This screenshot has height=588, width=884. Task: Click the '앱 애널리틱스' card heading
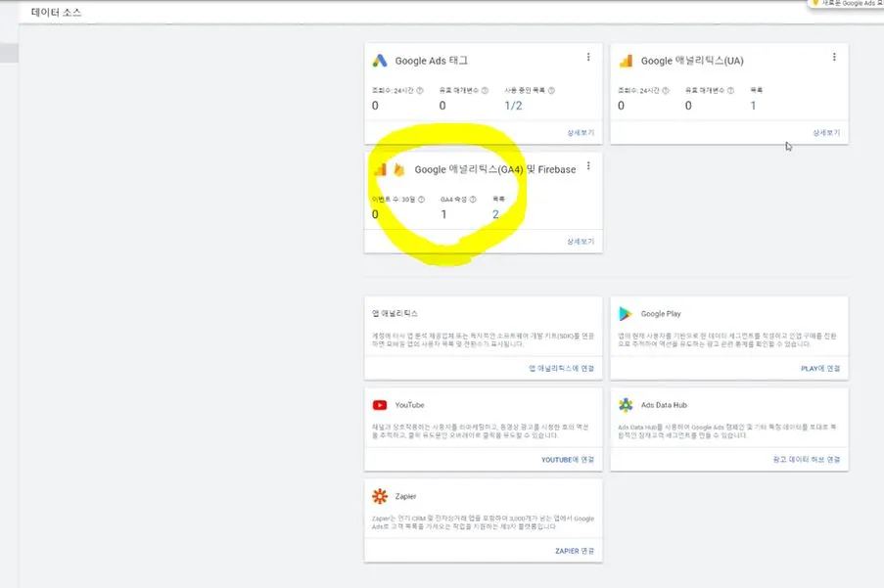(395, 314)
